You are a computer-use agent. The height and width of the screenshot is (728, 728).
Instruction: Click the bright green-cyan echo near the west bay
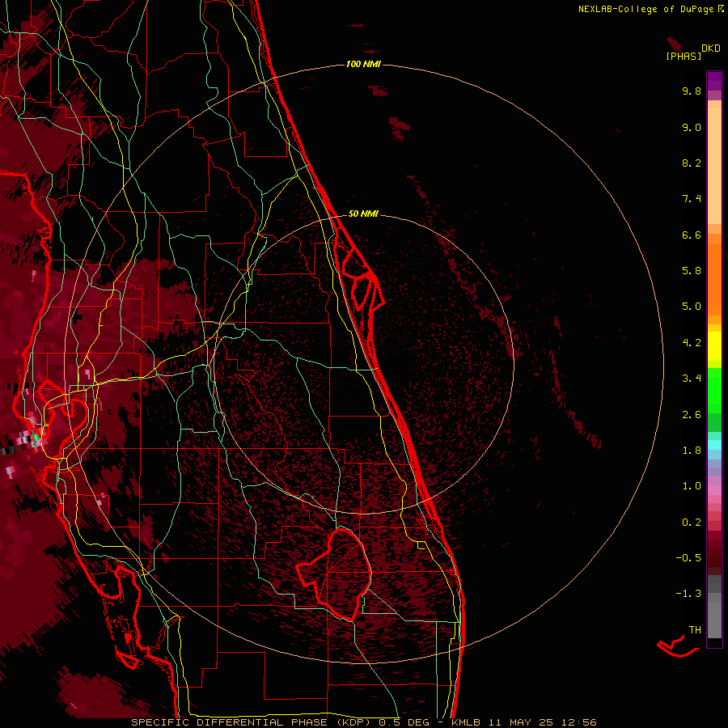coord(36,439)
